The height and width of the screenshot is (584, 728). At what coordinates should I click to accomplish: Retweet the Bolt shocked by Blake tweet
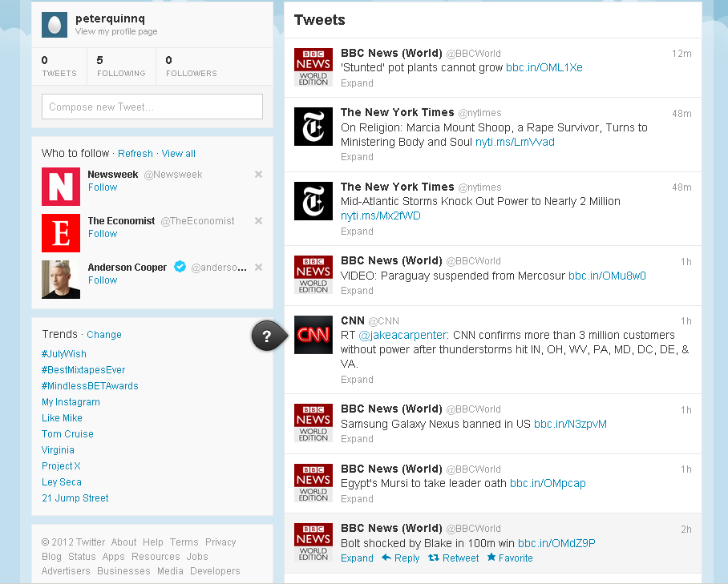tap(454, 558)
